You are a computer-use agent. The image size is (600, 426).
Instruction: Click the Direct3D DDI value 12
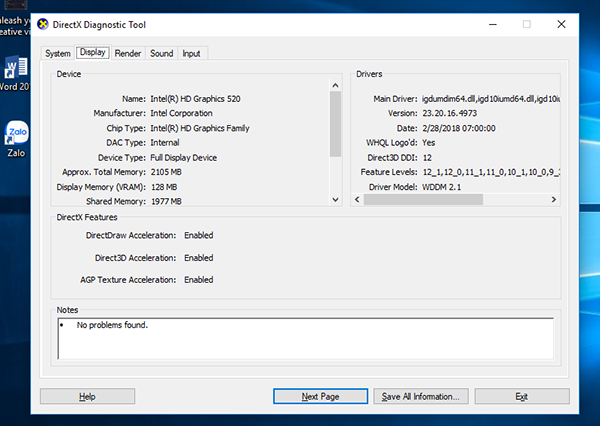pos(427,158)
